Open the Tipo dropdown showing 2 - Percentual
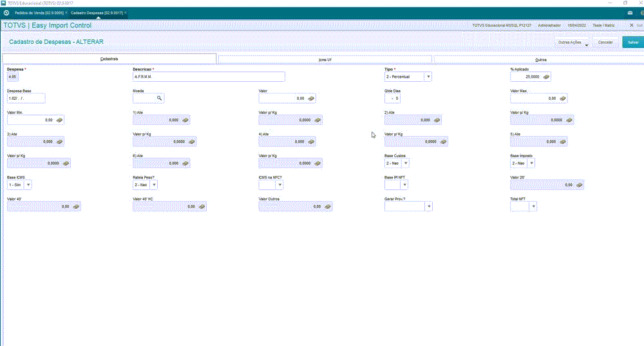644x346 pixels. coord(428,77)
